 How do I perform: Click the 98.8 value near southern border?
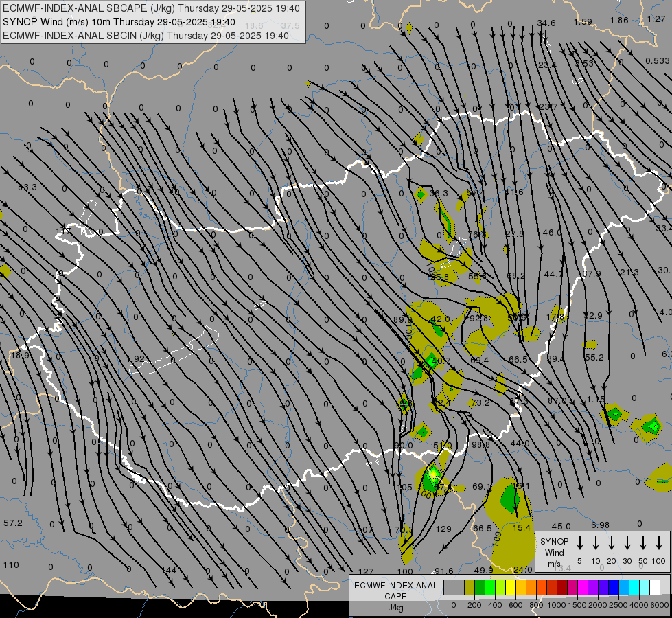tap(480, 445)
